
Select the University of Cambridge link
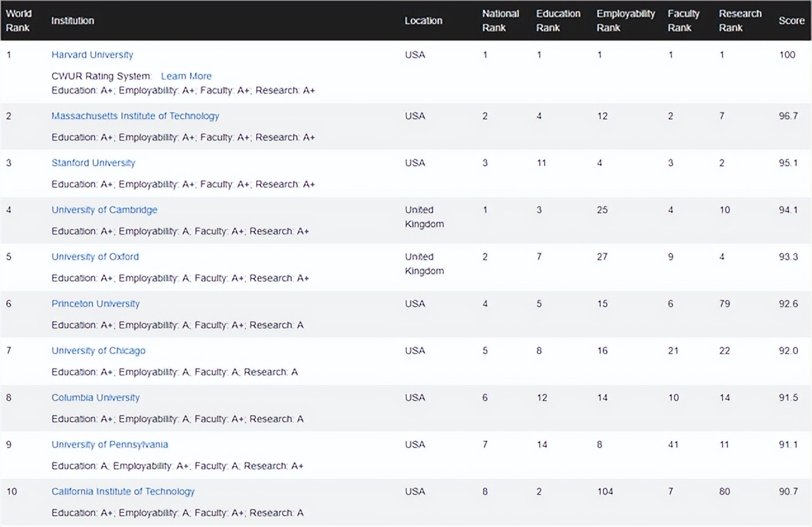(104, 210)
